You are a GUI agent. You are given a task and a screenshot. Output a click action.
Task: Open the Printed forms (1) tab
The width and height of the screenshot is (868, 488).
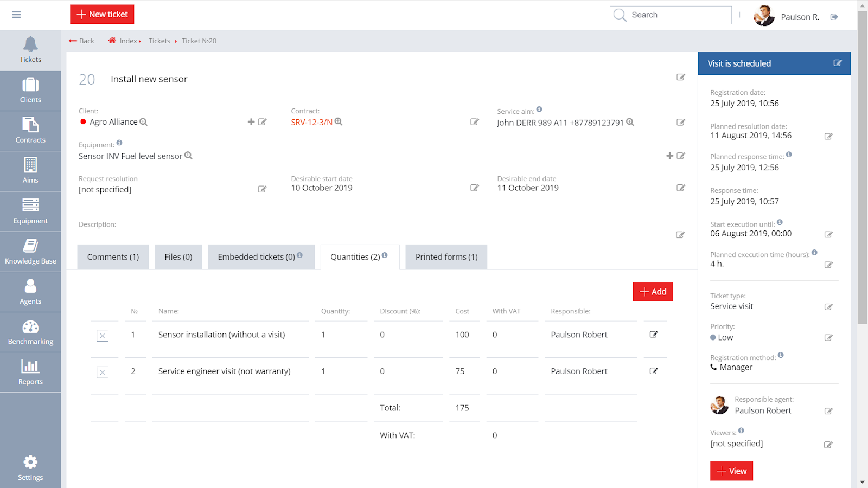pos(446,257)
